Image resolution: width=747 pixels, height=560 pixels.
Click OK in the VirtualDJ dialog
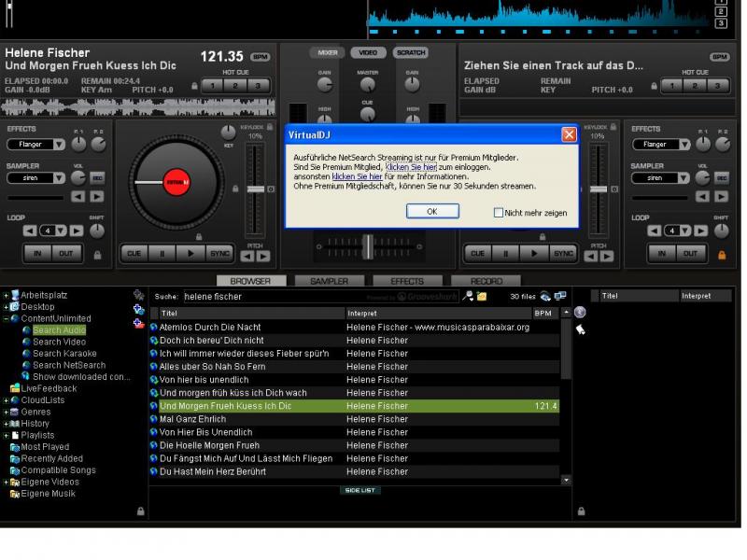coord(432,212)
